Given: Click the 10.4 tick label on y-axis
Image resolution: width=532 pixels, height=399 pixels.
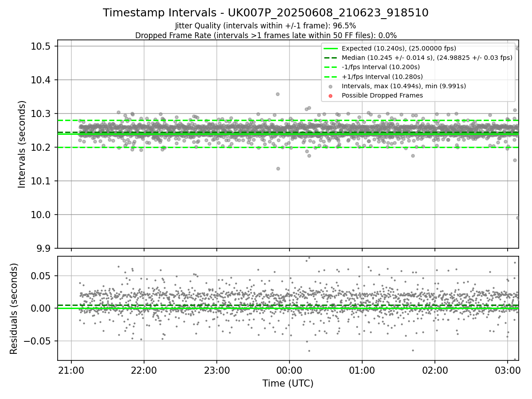Looking at the screenshot, I should (x=42, y=80).
